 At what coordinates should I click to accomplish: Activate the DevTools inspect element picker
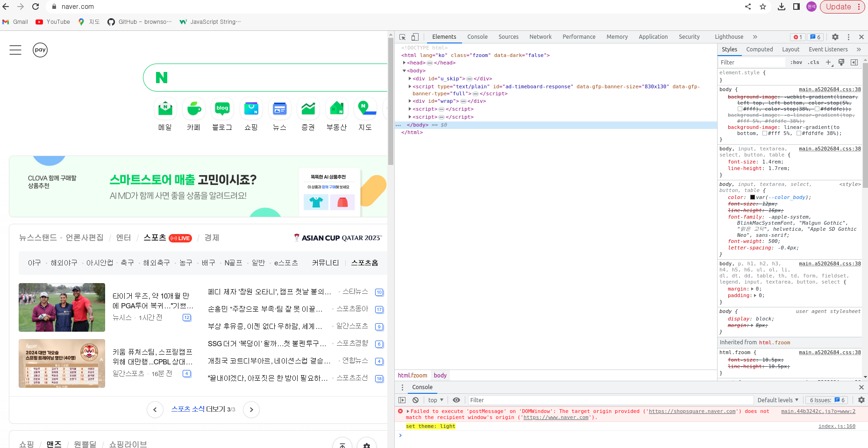tap(402, 37)
